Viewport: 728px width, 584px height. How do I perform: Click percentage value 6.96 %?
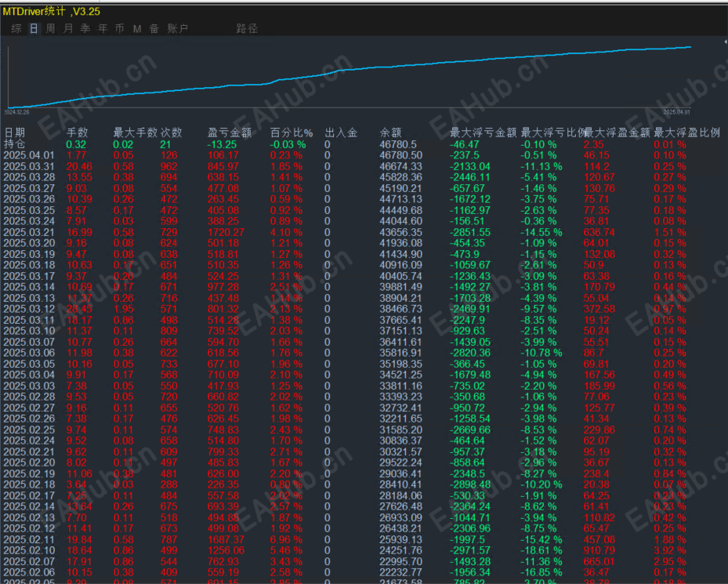tap(287, 540)
